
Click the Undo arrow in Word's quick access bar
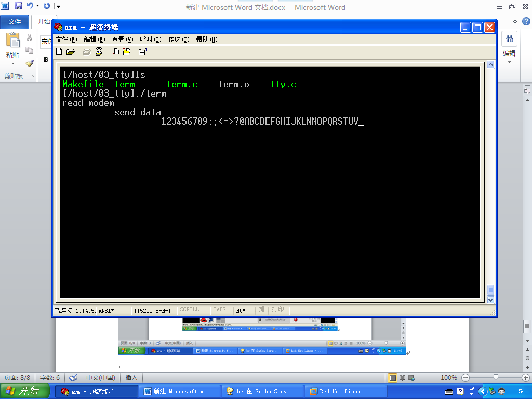point(30,6)
